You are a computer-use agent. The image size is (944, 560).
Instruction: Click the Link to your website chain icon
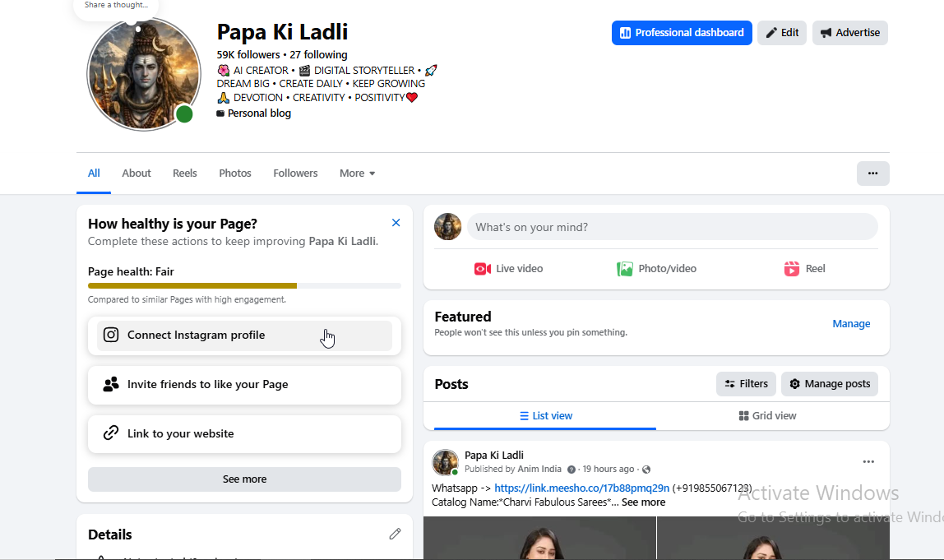coord(111,433)
